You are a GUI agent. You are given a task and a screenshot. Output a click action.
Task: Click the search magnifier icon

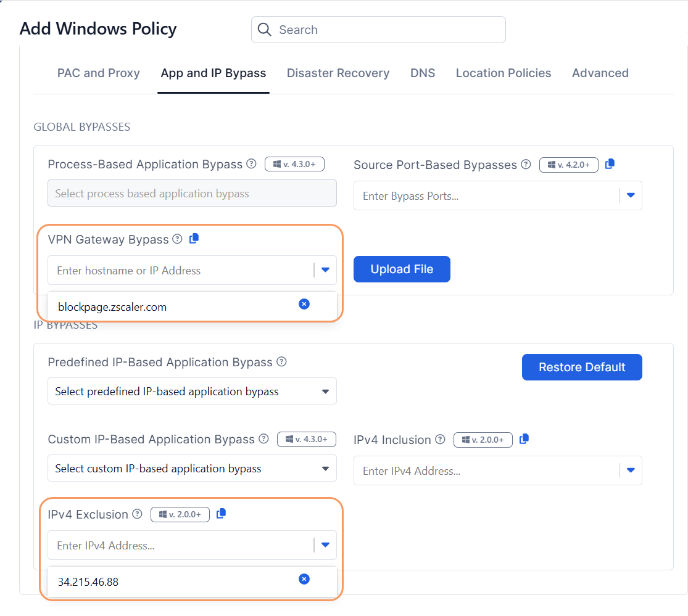click(x=264, y=30)
